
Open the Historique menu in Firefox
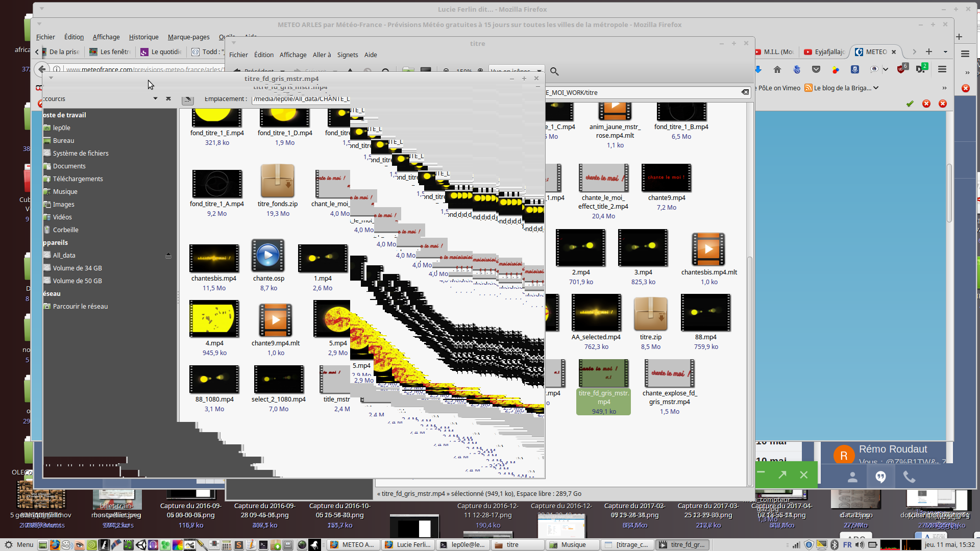point(143,37)
